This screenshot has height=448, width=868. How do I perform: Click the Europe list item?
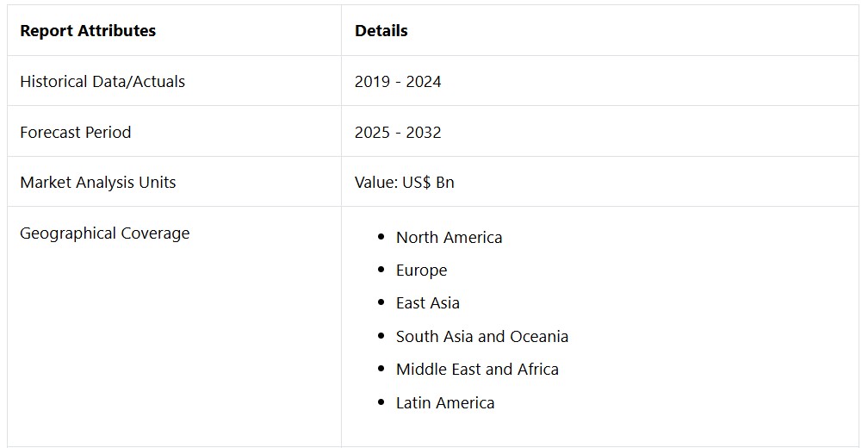421,271
